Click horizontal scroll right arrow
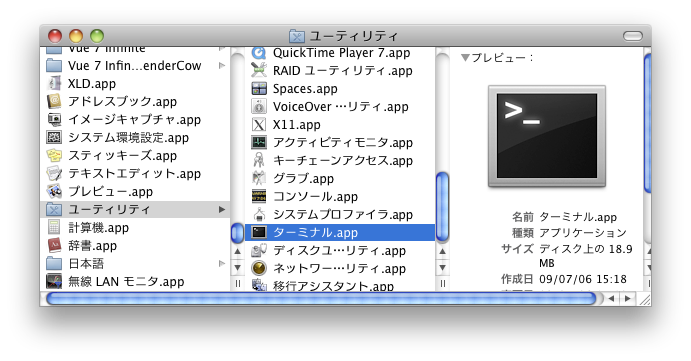Viewport: 691px width, 361px height. 628,298
